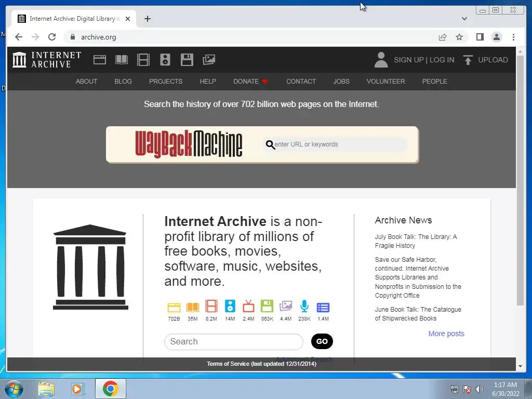This screenshot has height=399, width=532.
Task: Click the Terms of Service notice
Action: click(261, 364)
